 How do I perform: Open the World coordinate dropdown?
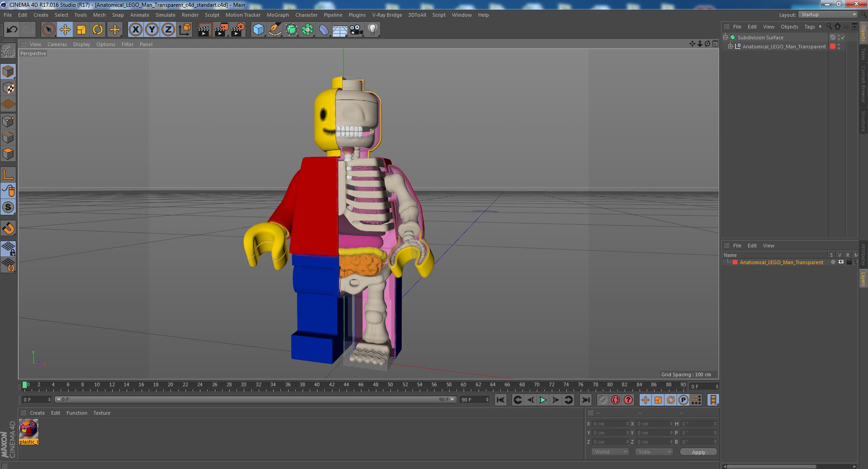[x=610, y=452]
